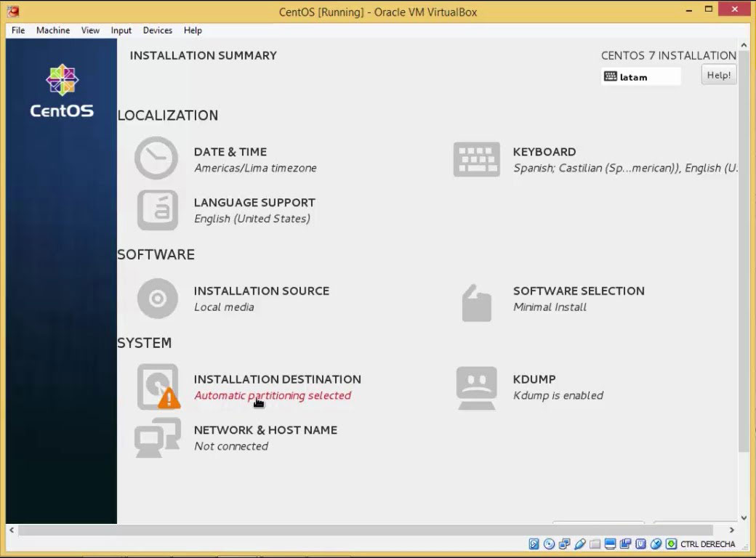Click 'Minimal Install' text
Viewport: 756px width, 558px height.
click(x=550, y=307)
